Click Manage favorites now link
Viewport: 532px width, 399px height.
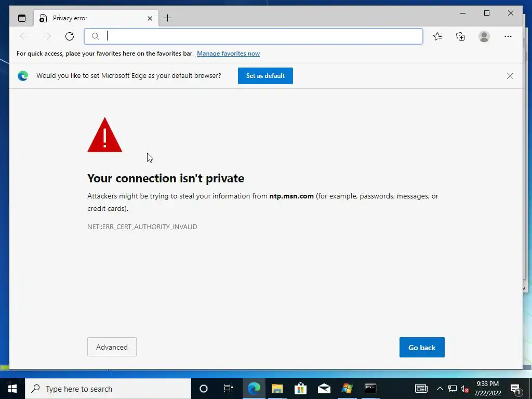(229, 54)
